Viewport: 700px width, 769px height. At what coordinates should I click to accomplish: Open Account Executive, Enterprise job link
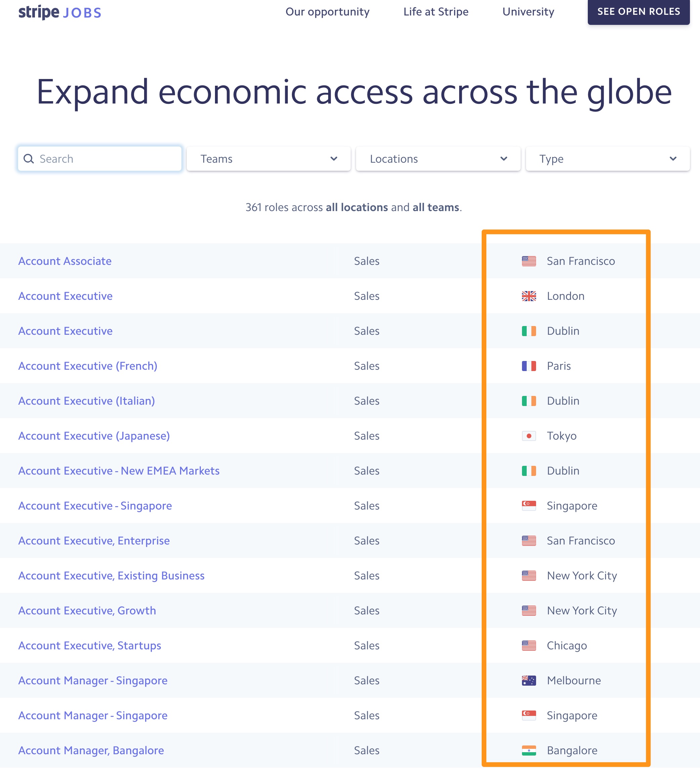pyautogui.click(x=94, y=540)
